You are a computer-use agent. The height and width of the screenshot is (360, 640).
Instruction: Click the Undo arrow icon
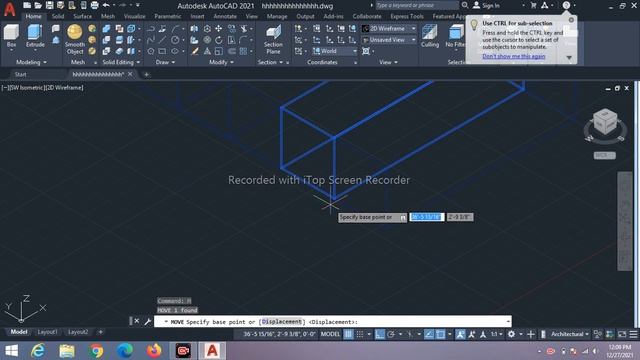coord(106,5)
